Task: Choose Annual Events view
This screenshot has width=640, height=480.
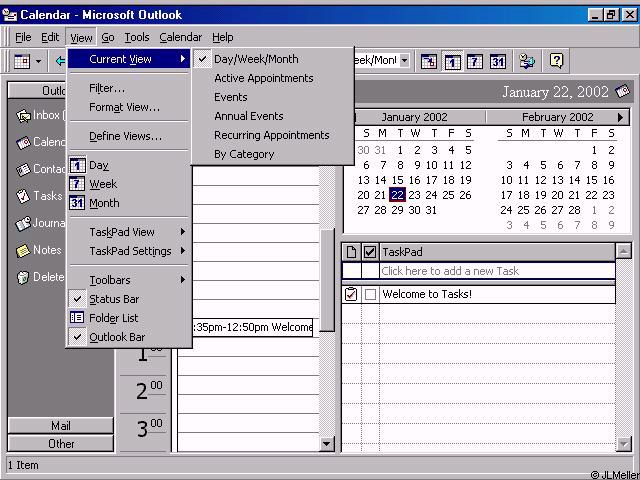Action: pyautogui.click(x=272, y=116)
